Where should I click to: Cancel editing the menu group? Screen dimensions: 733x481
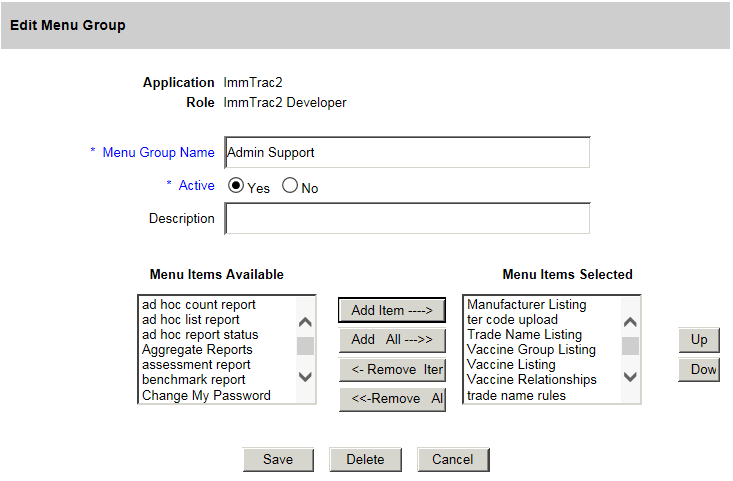(453, 459)
